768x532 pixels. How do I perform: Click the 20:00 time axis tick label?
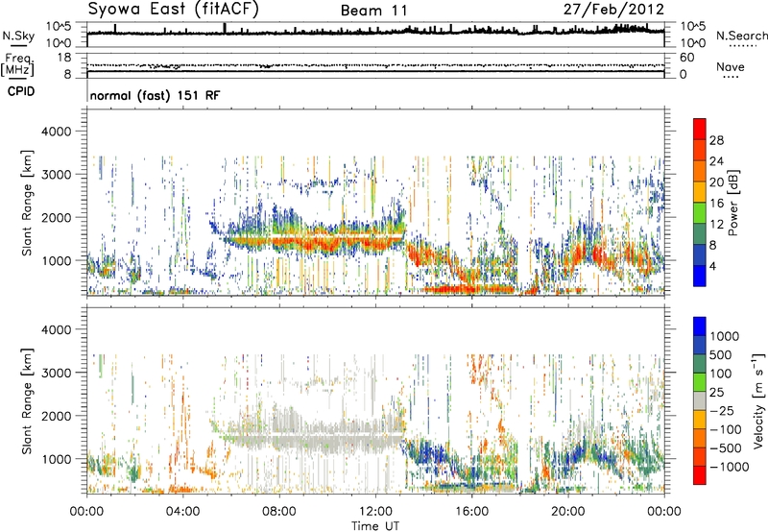click(567, 512)
